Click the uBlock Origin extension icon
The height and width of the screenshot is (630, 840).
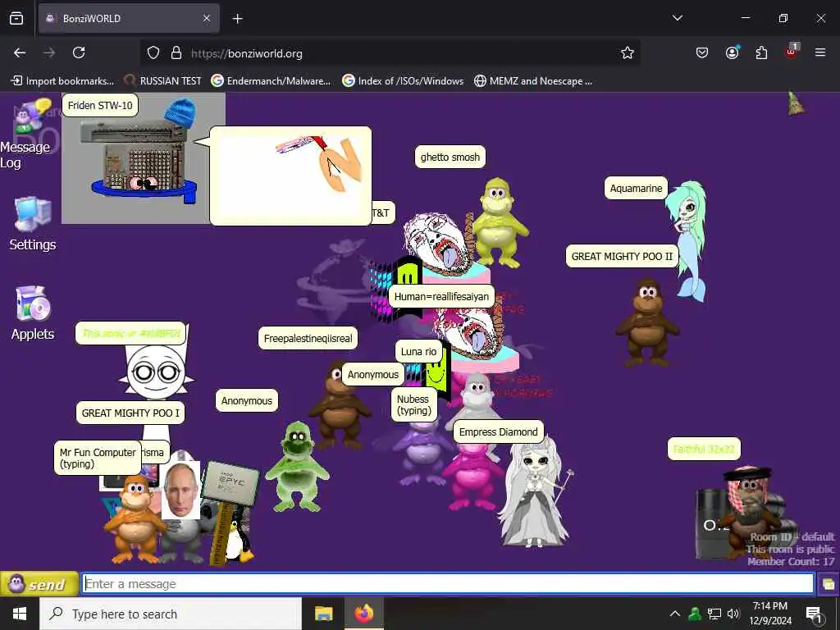(792, 52)
